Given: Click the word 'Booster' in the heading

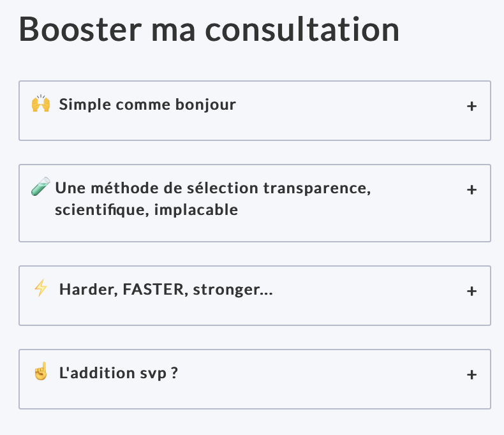Looking at the screenshot, I should [x=80, y=29].
